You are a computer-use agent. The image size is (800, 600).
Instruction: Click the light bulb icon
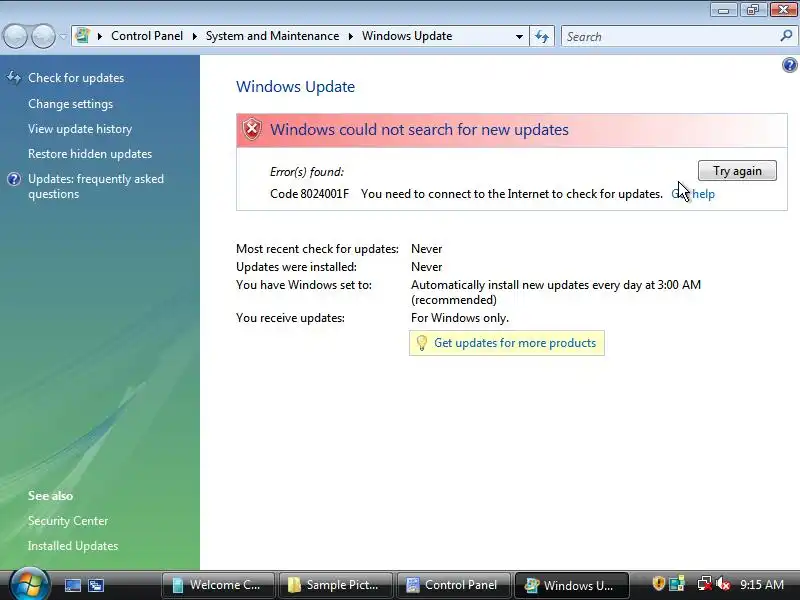421,343
